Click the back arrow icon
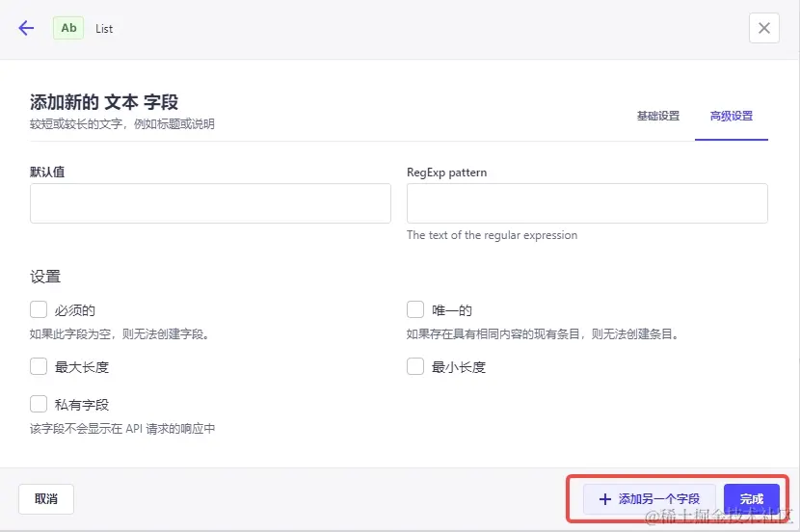 (26, 28)
